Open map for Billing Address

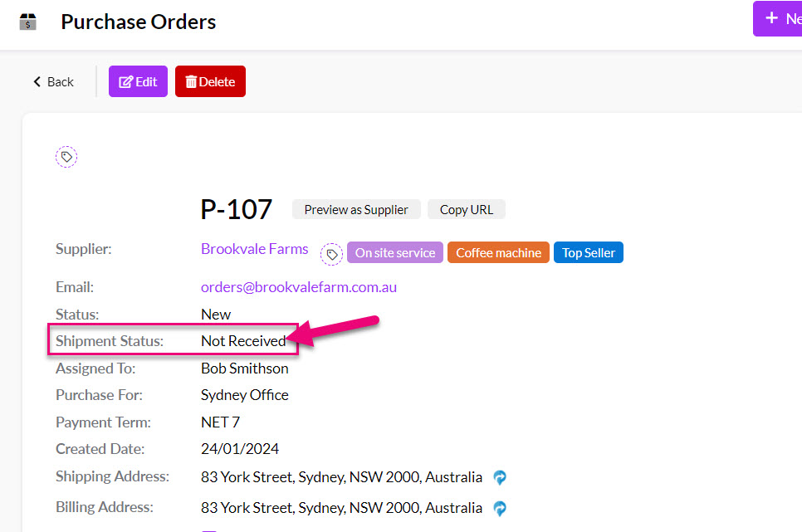click(x=500, y=509)
